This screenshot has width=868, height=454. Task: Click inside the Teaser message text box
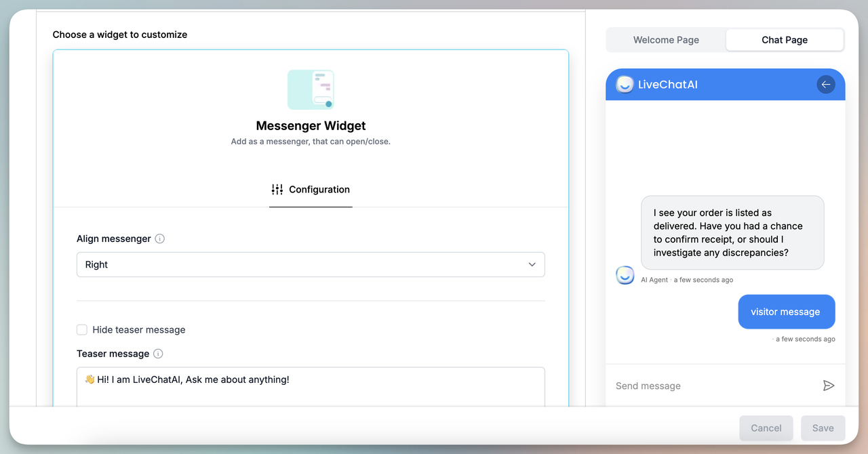[x=311, y=379]
